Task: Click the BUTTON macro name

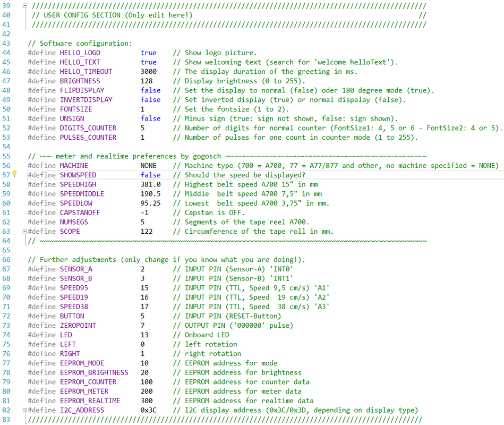Action: tap(72, 316)
